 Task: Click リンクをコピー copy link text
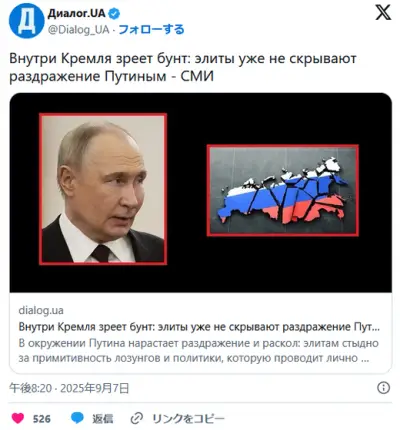tap(188, 419)
